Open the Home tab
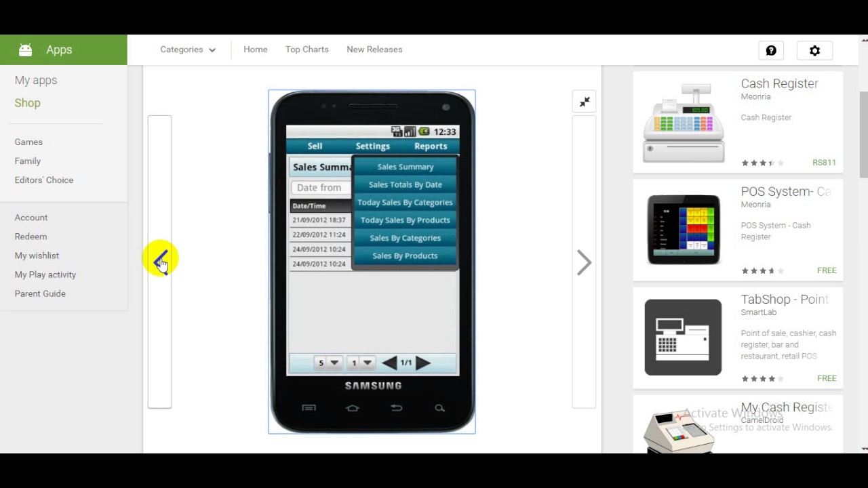 [256, 49]
